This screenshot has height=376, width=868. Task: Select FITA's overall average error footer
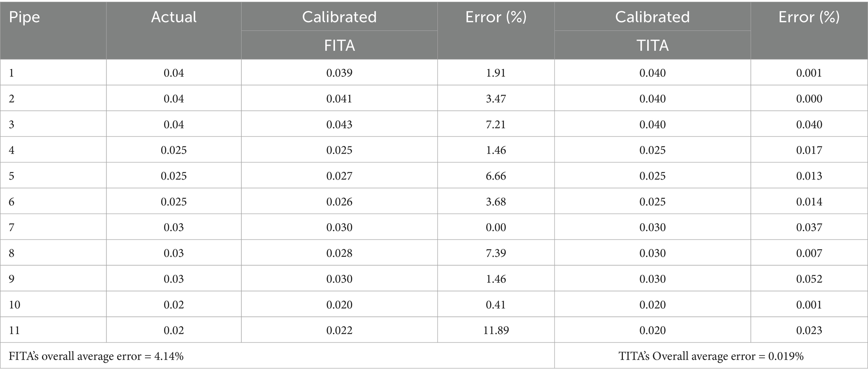[x=96, y=356]
